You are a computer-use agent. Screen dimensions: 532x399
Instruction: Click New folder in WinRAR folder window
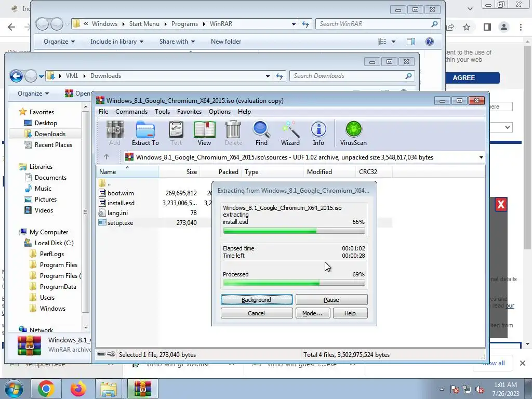tap(226, 42)
